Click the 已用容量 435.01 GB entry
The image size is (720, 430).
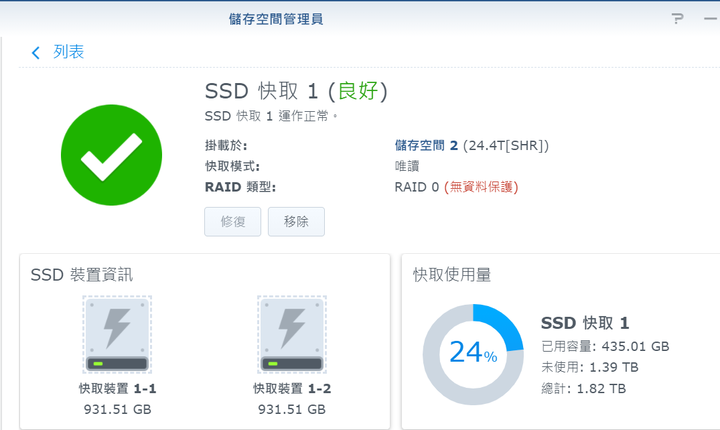tap(605, 346)
